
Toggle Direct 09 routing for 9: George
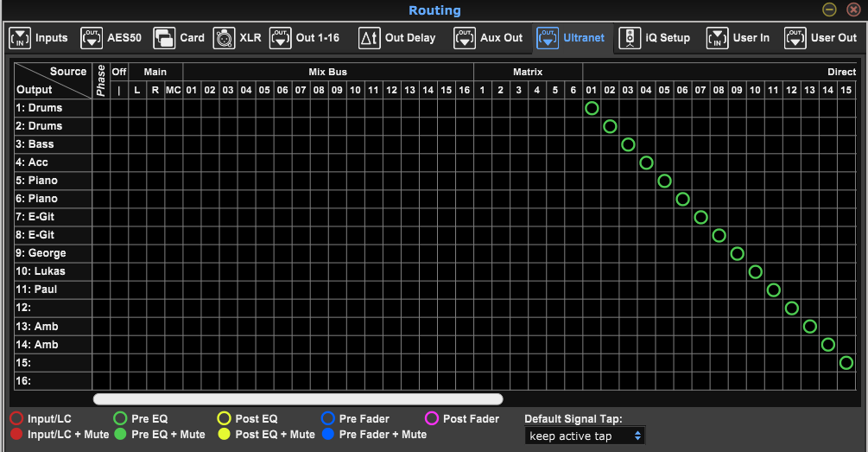[737, 253]
